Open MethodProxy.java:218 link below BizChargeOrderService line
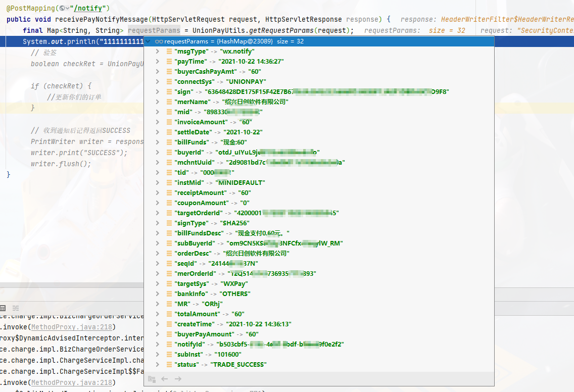This screenshot has width=574, height=392. (x=72, y=327)
